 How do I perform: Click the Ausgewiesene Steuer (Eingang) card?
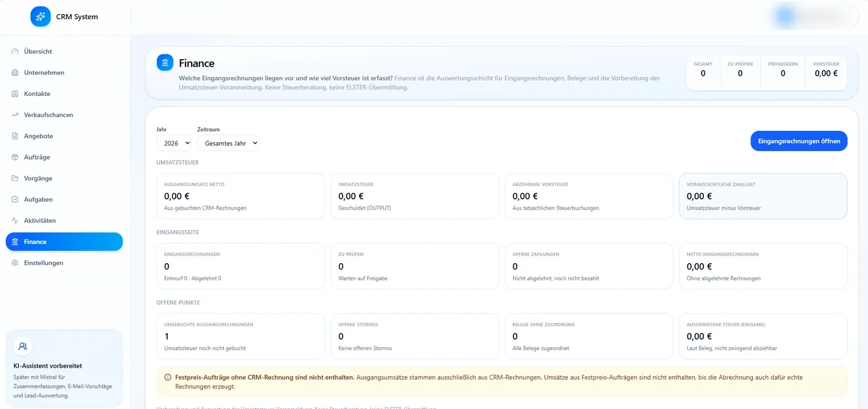click(763, 336)
